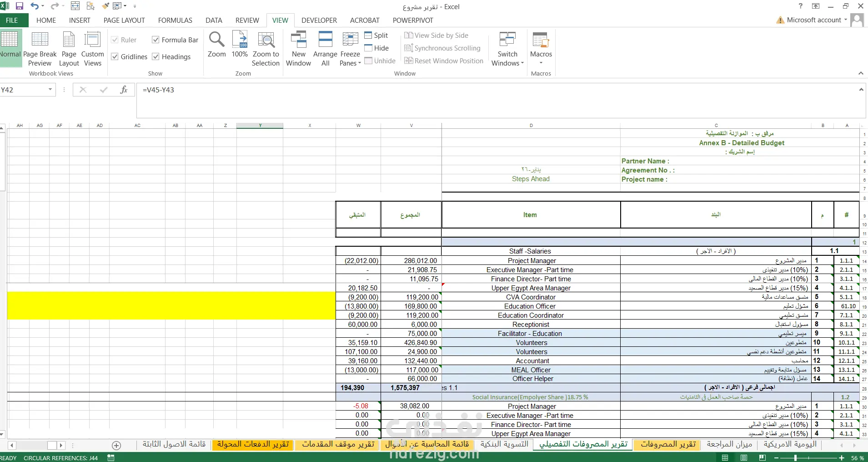Open the التسوية البنكية sheet tab
This screenshot has height=462, width=868.
coord(504,444)
